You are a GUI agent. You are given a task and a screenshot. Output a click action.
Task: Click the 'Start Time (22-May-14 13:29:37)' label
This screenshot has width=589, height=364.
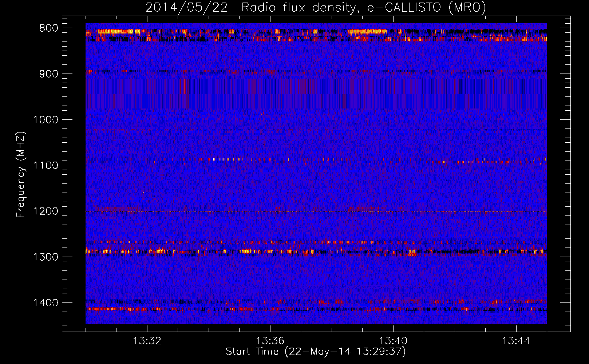(x=316, y=352)
